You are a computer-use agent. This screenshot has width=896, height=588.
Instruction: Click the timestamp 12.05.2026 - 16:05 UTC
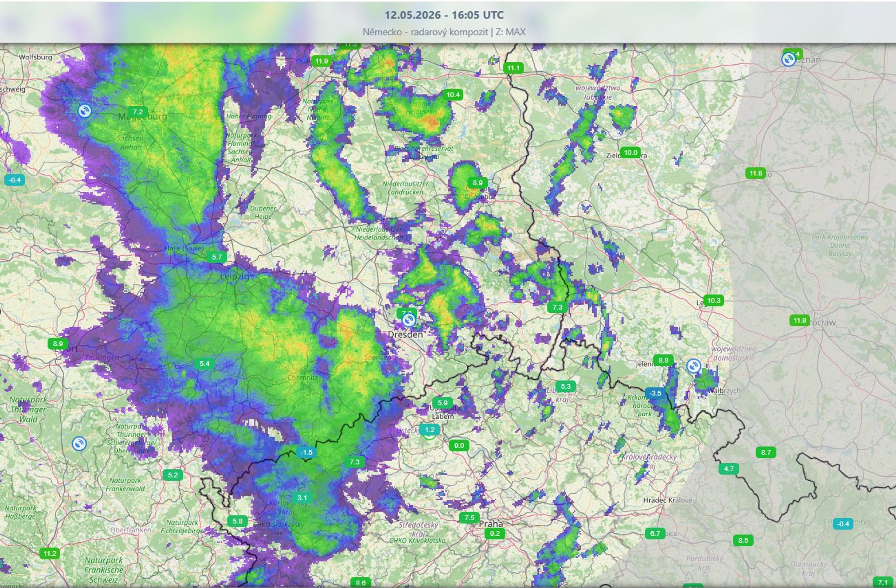tap(444, 15)
